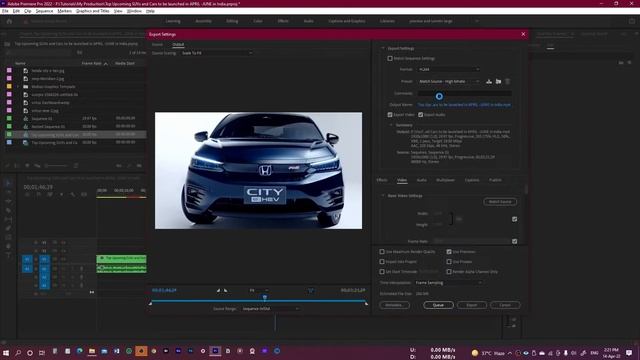Image resolution: width=640 pixels, height=360 pixels.
Task: Click the Export button
Action: (x=472, y=305)
